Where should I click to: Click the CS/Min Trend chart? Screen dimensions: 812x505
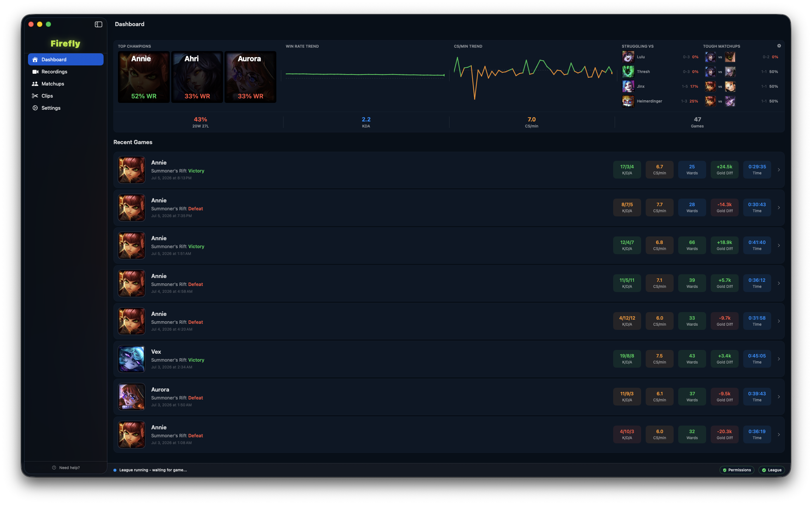point(533,78)
